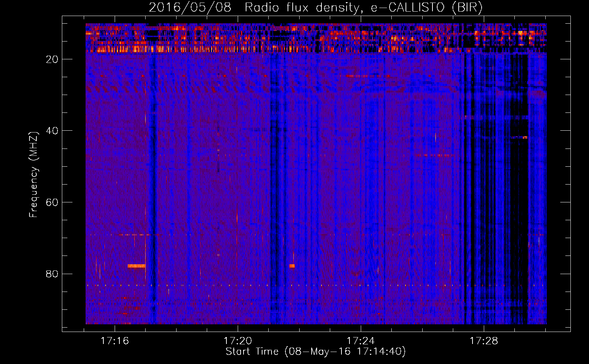Click the 17:28 time tick label
This screenshot has height=364, width=589.
click(484, 341)
